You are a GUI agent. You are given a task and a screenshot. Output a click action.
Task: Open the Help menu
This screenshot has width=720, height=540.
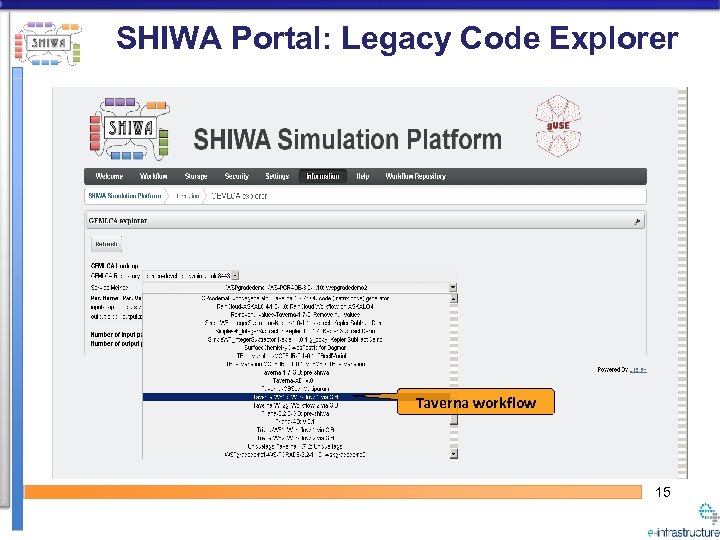tap(362, 176)
